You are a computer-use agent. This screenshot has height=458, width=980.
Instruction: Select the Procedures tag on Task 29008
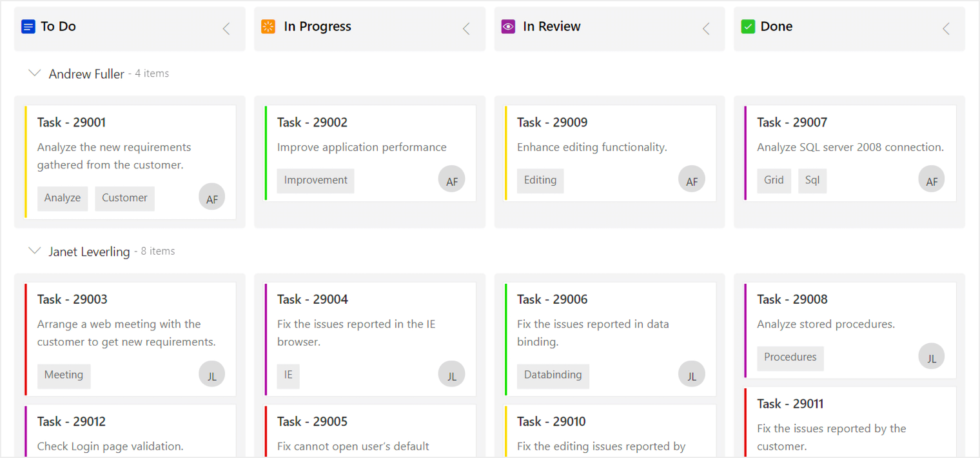point(790,357)
